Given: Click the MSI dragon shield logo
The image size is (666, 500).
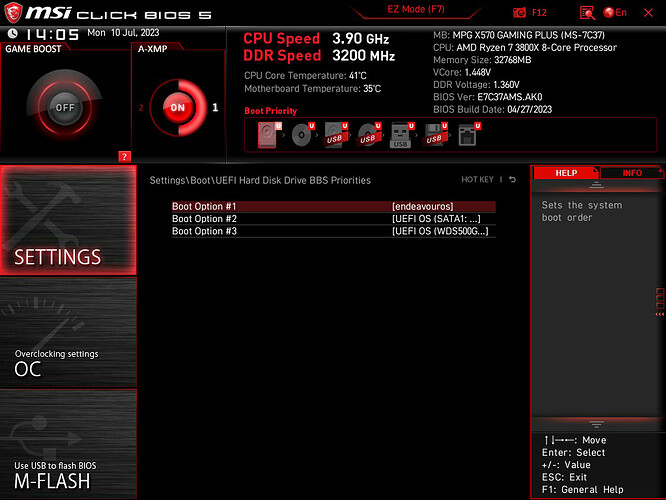Looking at the screenshot, I should [x=13, y=13].
